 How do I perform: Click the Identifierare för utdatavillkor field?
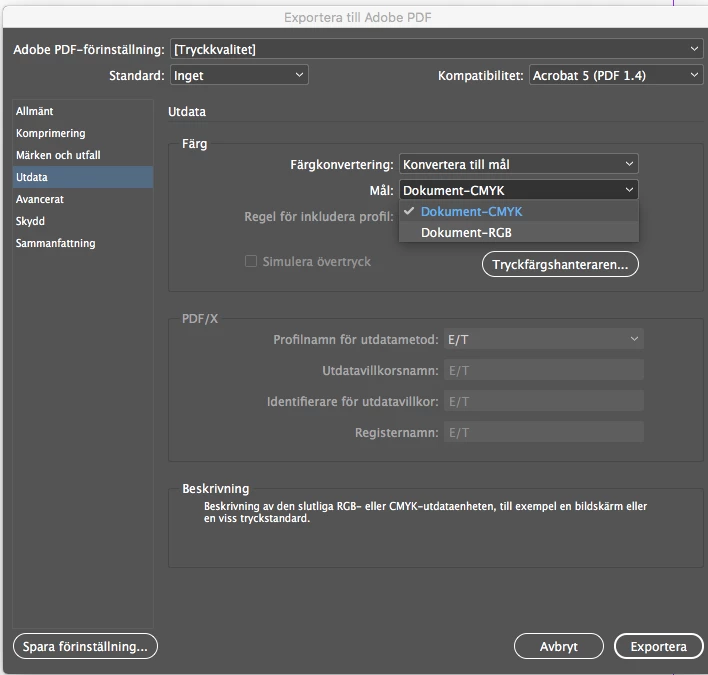pyautogui.click(x=544, y=401)
